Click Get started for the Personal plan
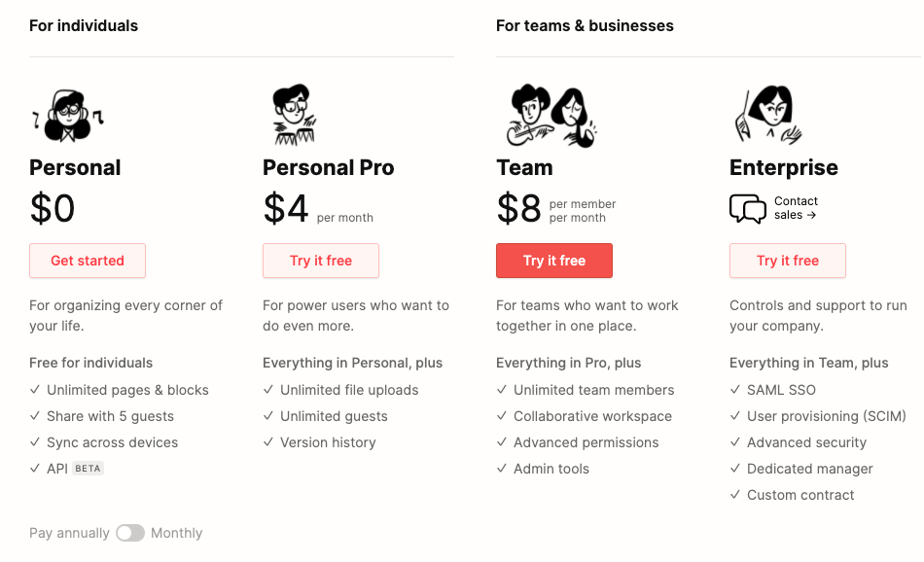Image resolution: width=924 pixels, height=562 pixels. pyautogui.click(x=88, y=261)
